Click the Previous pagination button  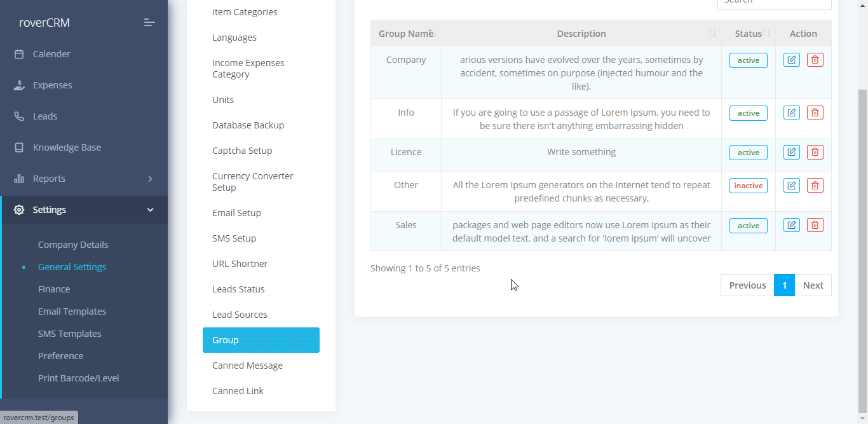pyautogui.click(x=747, y=285)
